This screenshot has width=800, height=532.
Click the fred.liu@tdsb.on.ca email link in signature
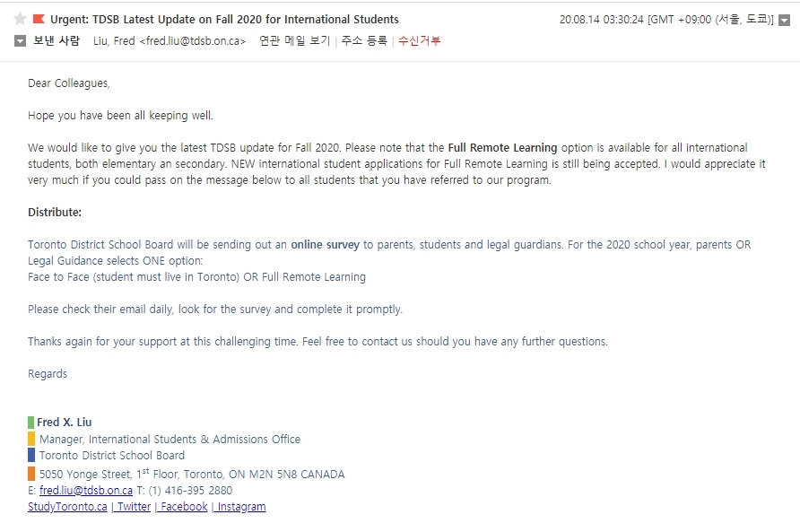point(86,490)
